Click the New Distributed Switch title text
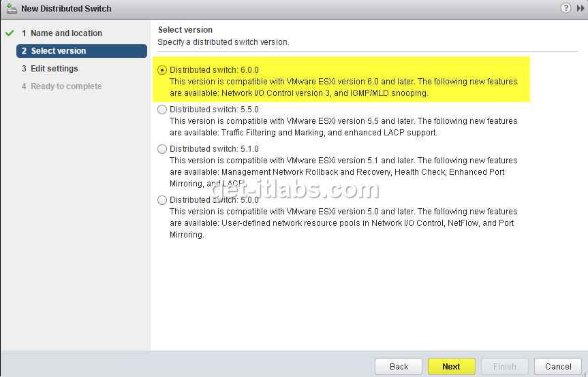The image size is (588, 377). tap(66, 9)
